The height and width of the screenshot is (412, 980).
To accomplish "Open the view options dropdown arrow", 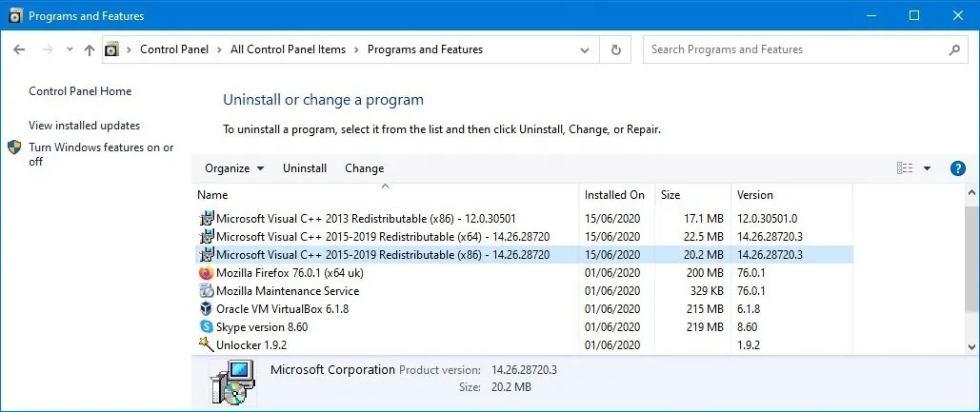I will pyautogui.click(x=927, y=167).
